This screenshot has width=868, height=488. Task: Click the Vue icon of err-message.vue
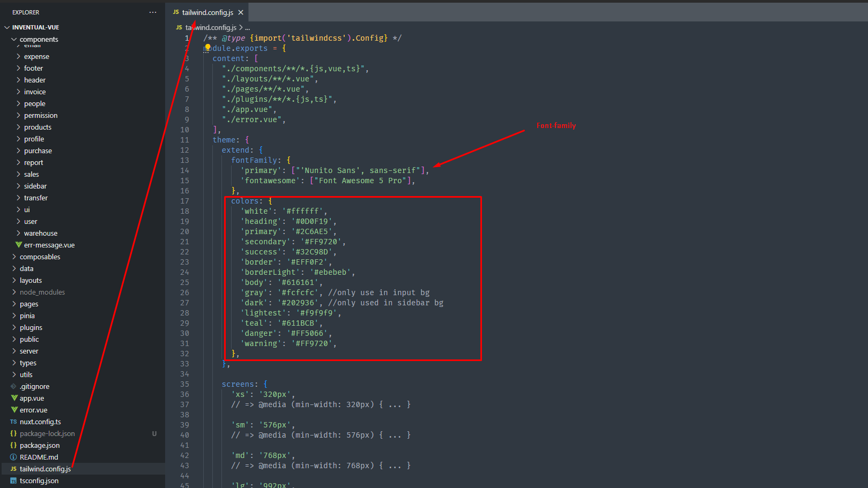coord(19,245)
